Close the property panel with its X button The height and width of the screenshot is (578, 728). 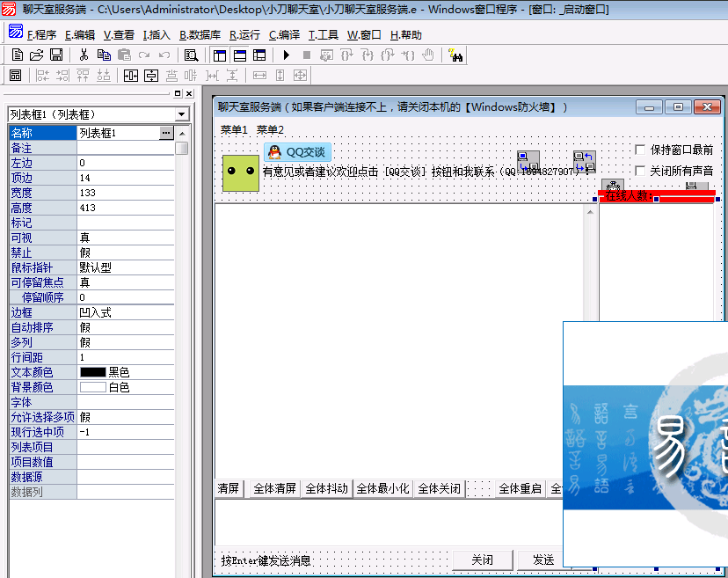point(189,93)
